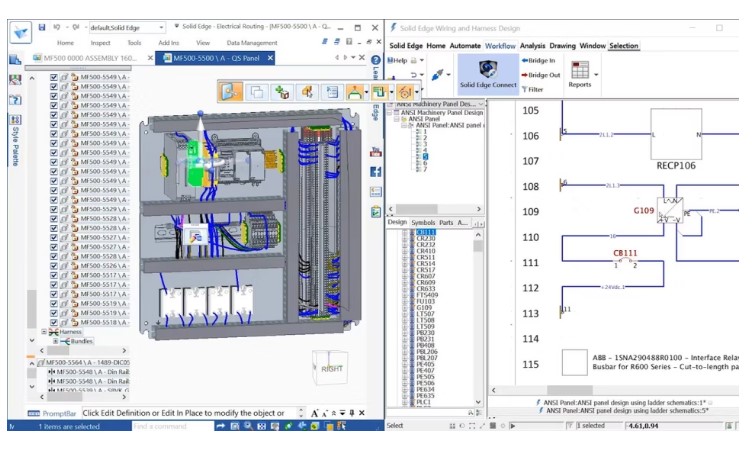Click the Find a command input field
Image resolution: width=752 pixels, height=454 pixels.
coord(172,426)
